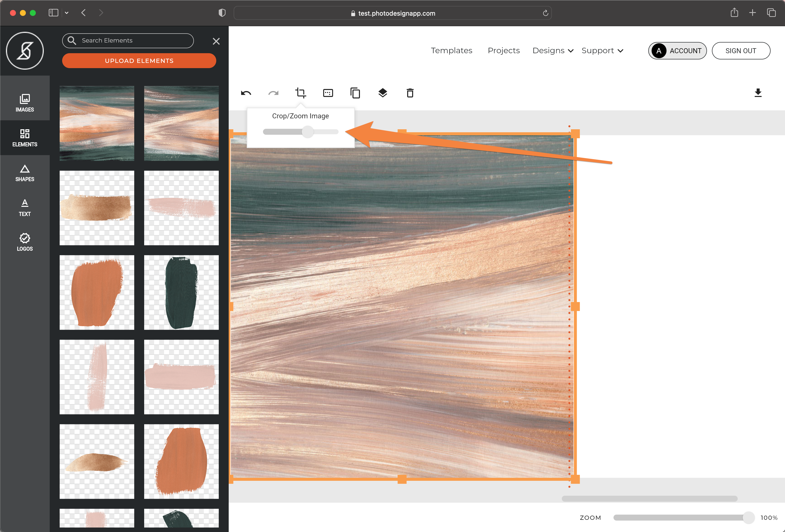Image resolution: width=785 pixels, height=532 pixels.
Task: Select the pale pink vertical stroke thumbnail
Action: 97,377
